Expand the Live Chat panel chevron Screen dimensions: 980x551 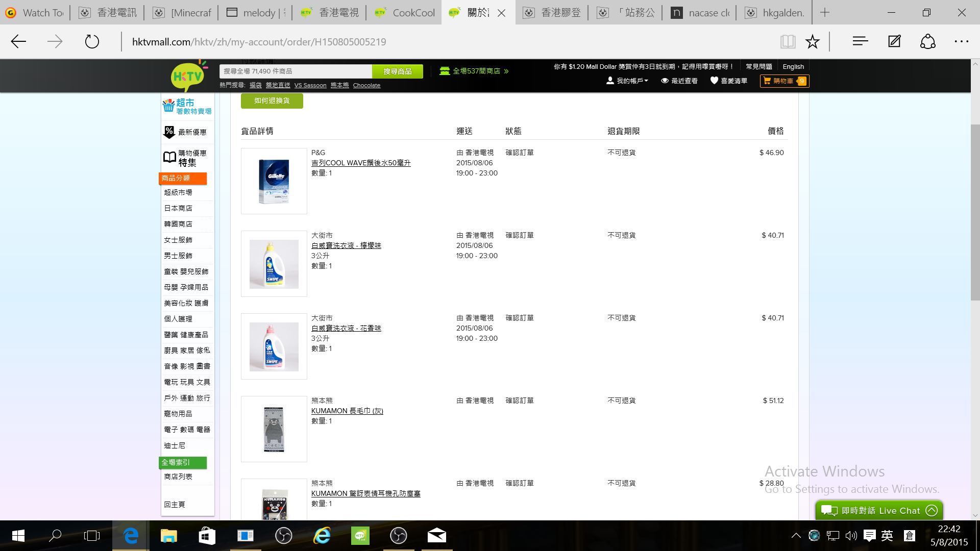932,510
